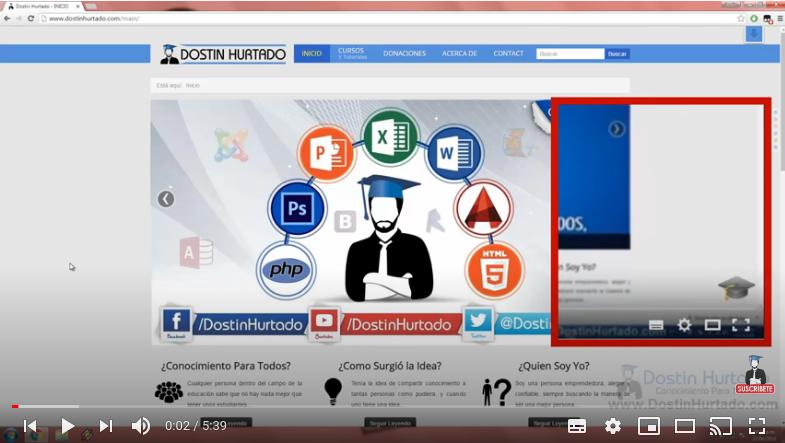Click the 0:02 / 5:39 time display
The height and width of the screenshot is (443, 785).
pos(196,426)
